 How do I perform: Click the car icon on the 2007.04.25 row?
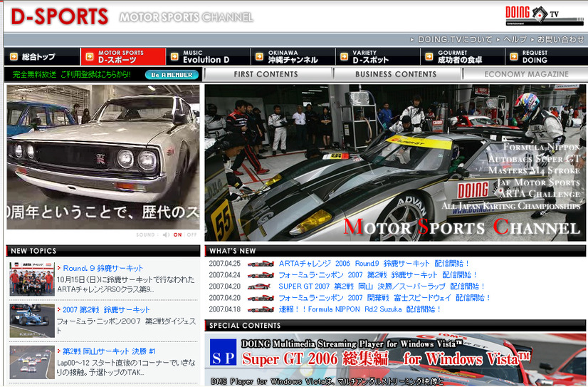(x=261, y=264)
